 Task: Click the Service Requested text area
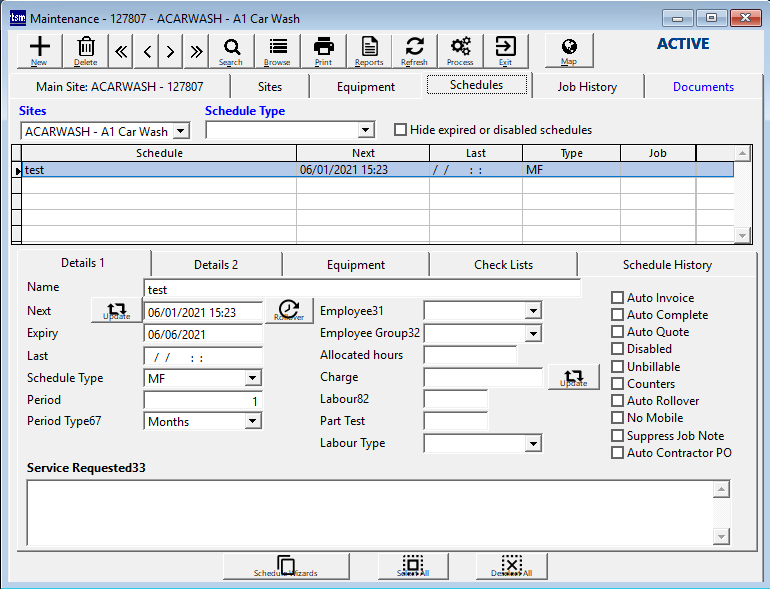[x=370, y=511]
